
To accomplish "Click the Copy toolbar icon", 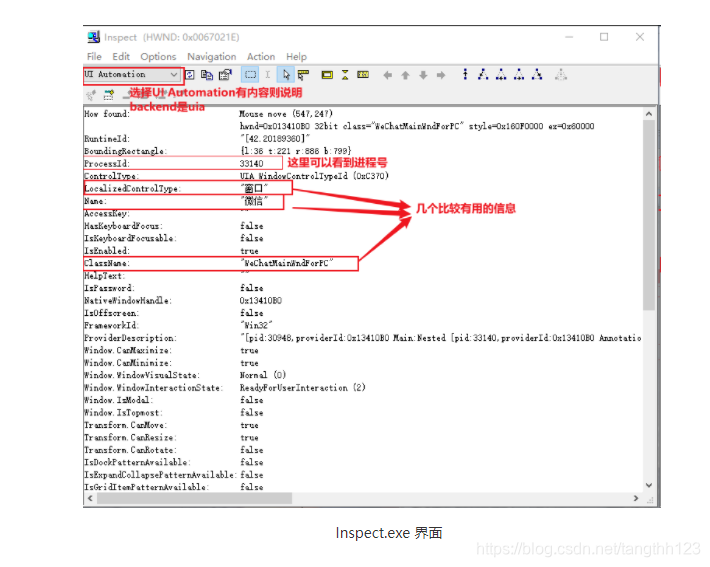I will [207, 75].
